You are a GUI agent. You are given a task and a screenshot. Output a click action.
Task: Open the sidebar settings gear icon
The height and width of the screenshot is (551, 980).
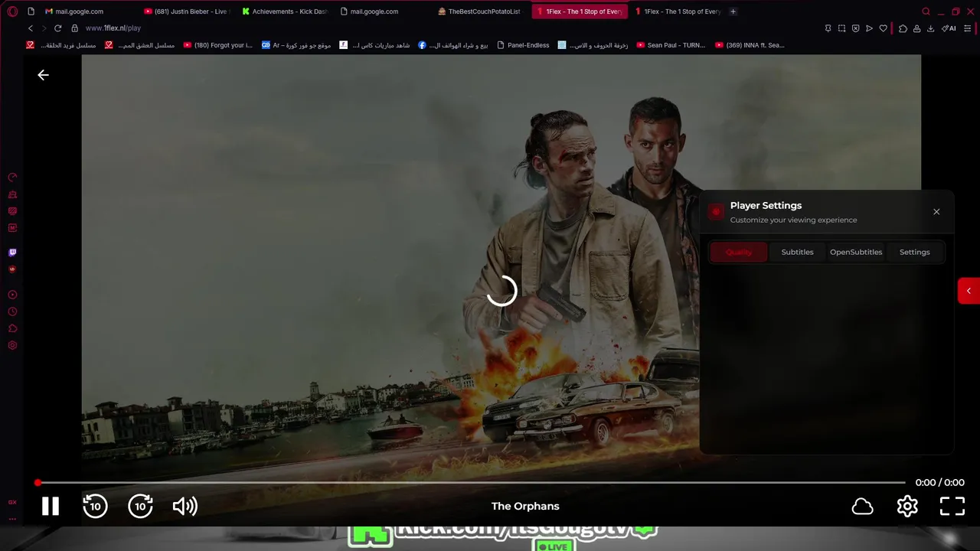click(x=12, y=345)
